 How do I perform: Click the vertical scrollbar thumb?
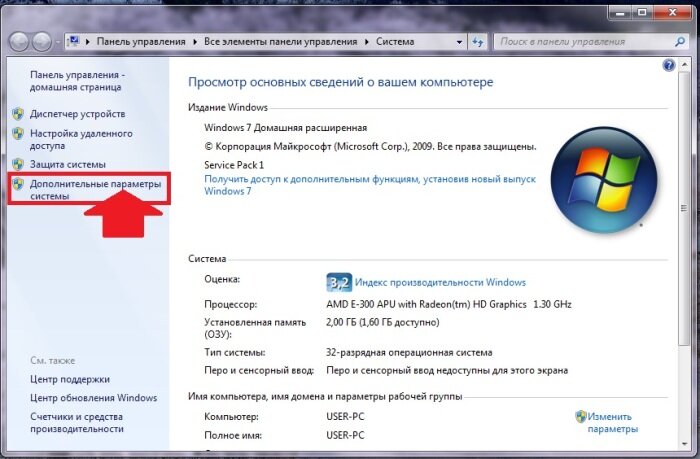coord(684,208)
